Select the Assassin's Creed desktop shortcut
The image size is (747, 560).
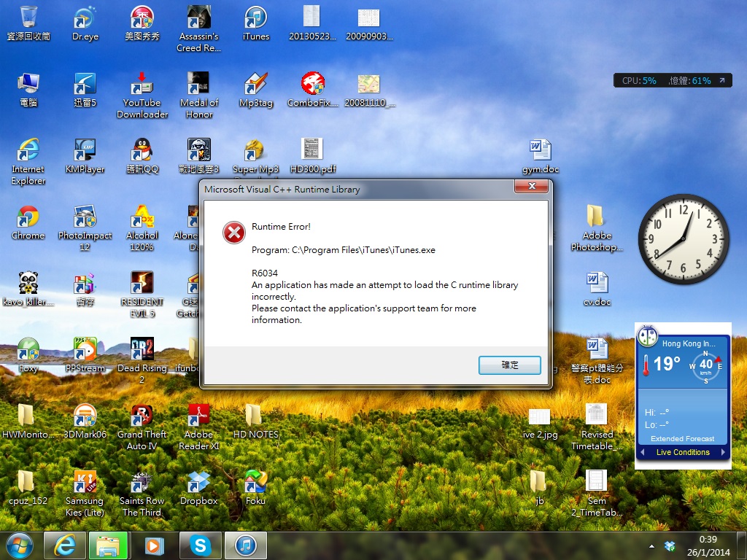(198, 28)
